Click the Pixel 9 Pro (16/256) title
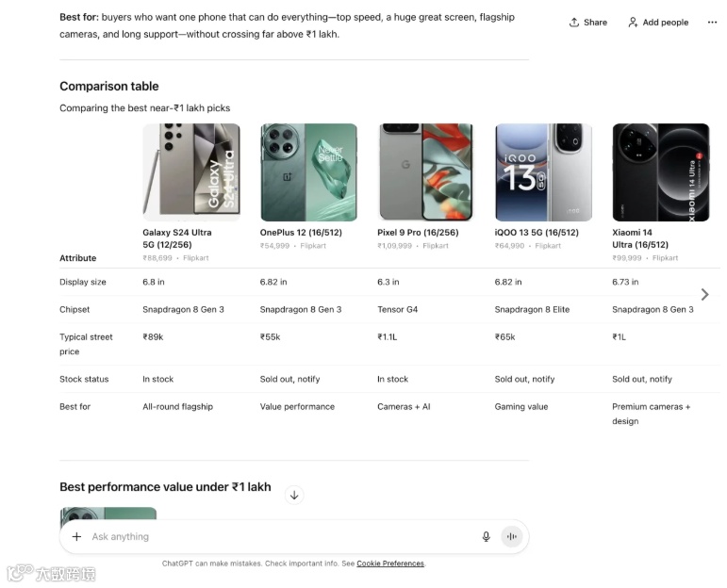The width and height of the screenshot is (727, 588). [x=418, y=233]
